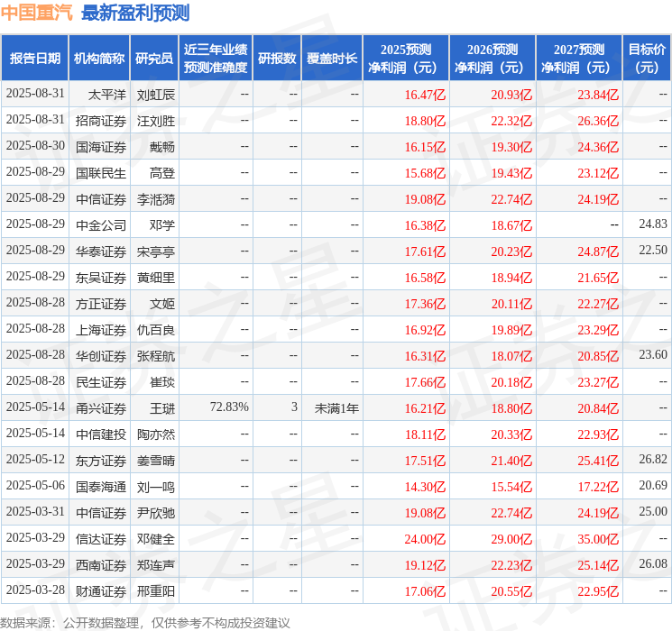The width and height of the screenshot is (672, 631).
Task: Select institution 信达证券
Action: tap(101, 539)
